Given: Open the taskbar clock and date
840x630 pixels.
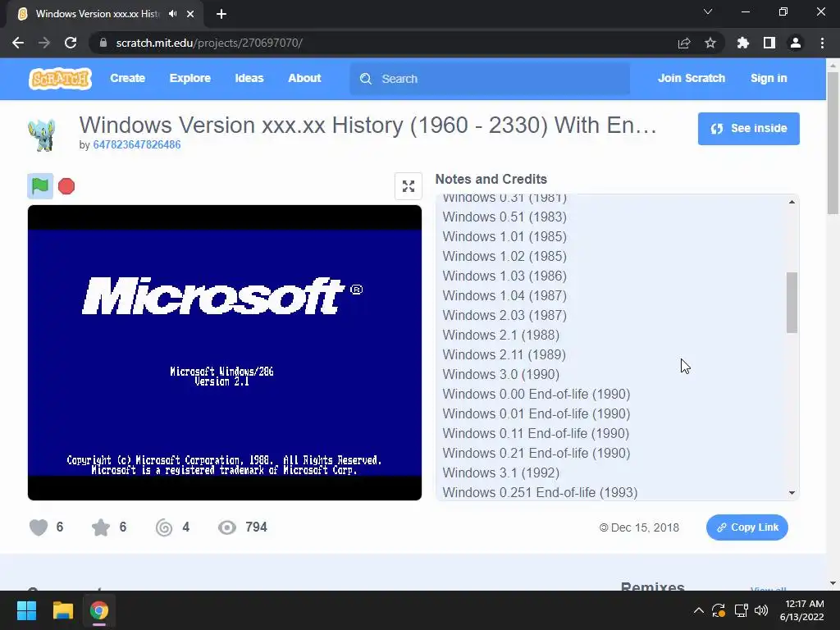Looking at the screenshot, I should click(802, 610).
